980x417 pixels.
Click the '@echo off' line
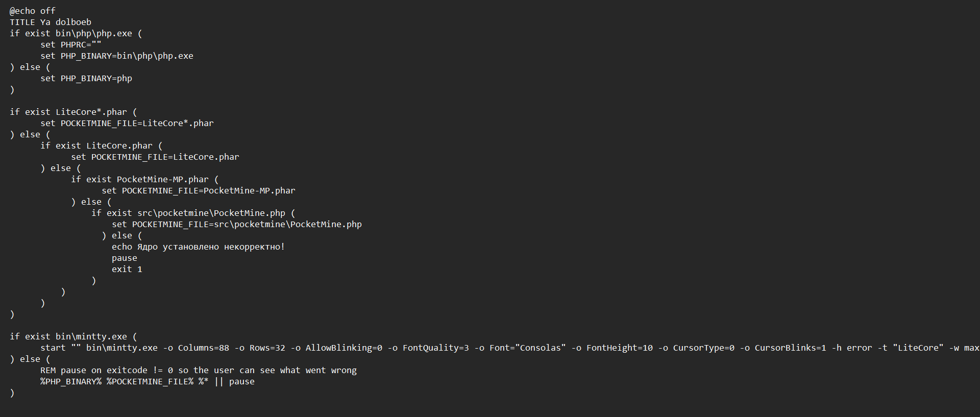click(33, 11)
